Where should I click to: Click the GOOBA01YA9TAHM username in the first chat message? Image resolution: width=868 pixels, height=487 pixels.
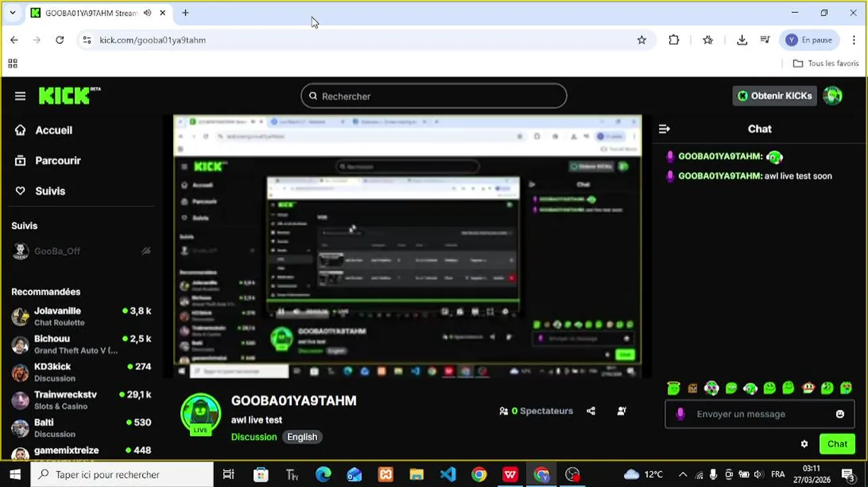[x=720, y=156]
